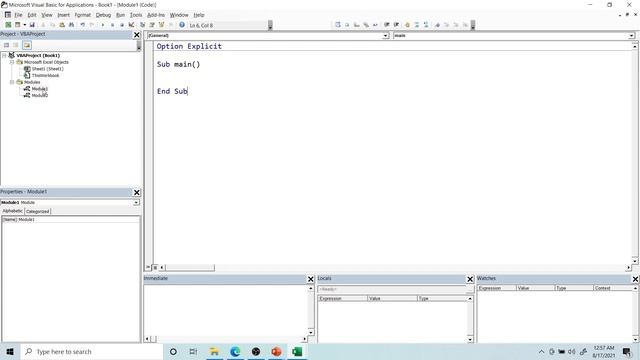The height and width of the screenshot is (360, 640).
Task: Open the Insert menu
Action: point(63,15)
